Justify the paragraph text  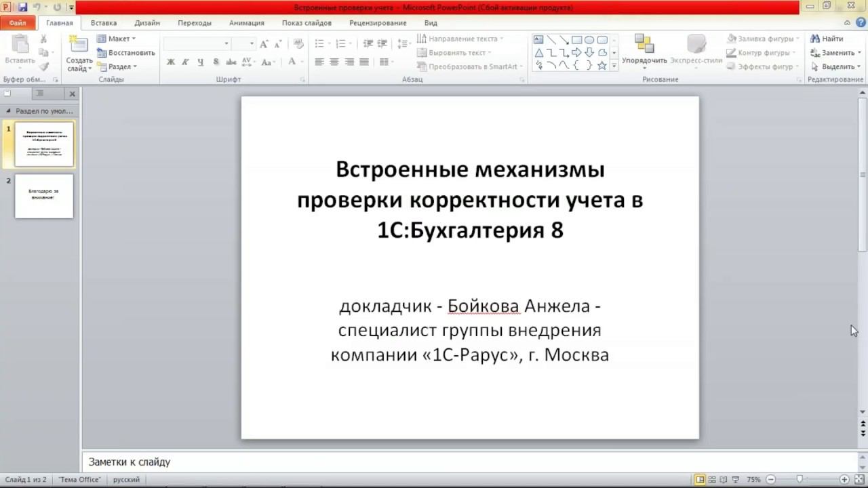364,62
